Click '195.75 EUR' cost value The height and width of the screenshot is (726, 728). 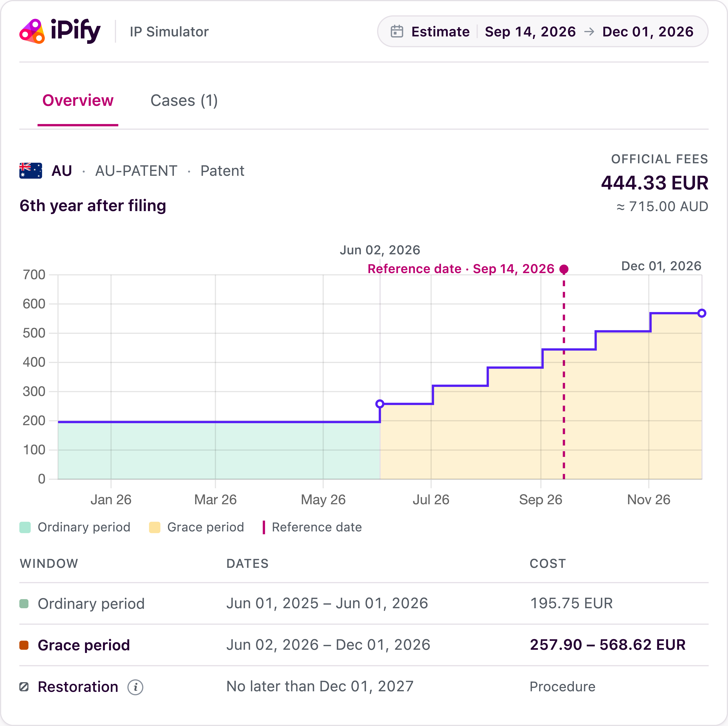571,604
